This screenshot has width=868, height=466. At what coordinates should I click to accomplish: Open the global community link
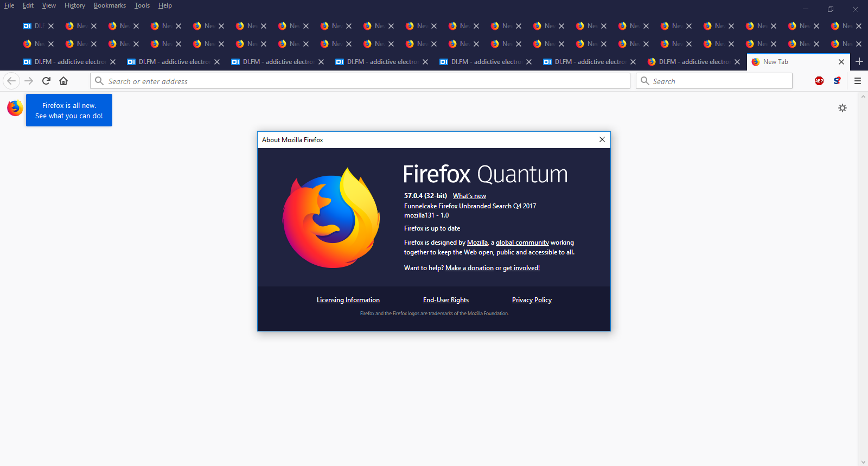click(x=522, y=242)
